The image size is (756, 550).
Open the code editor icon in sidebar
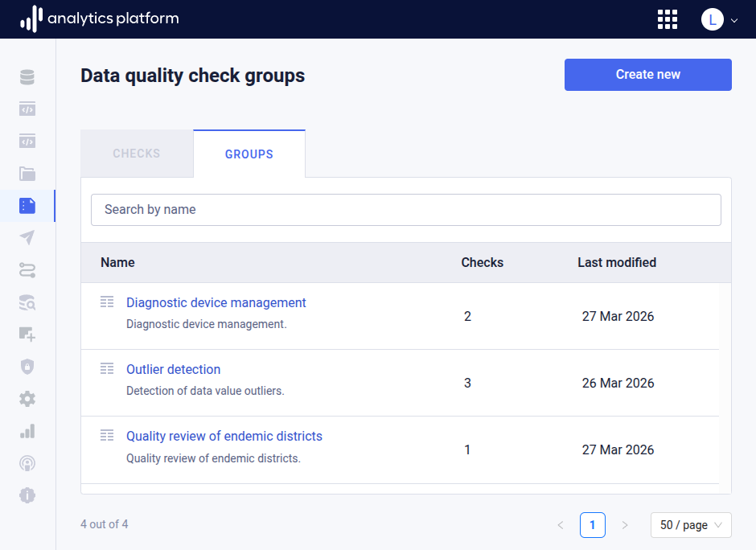pyautogui.click(x=27, y=109)
